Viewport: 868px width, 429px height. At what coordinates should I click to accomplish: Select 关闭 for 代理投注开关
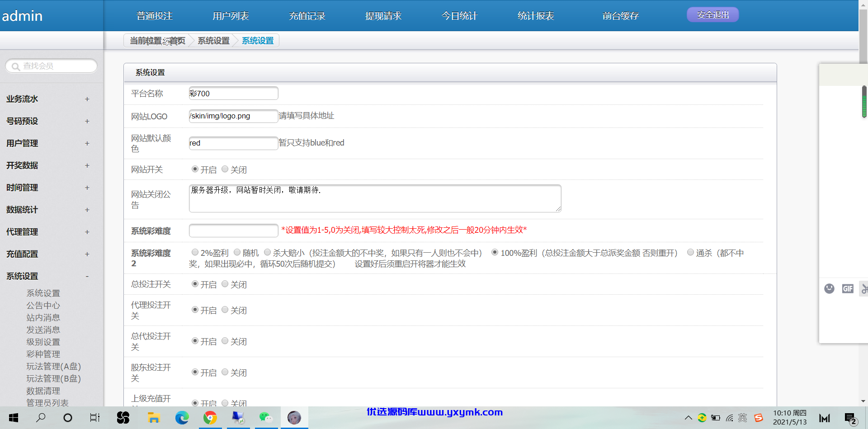coord(225,310)
